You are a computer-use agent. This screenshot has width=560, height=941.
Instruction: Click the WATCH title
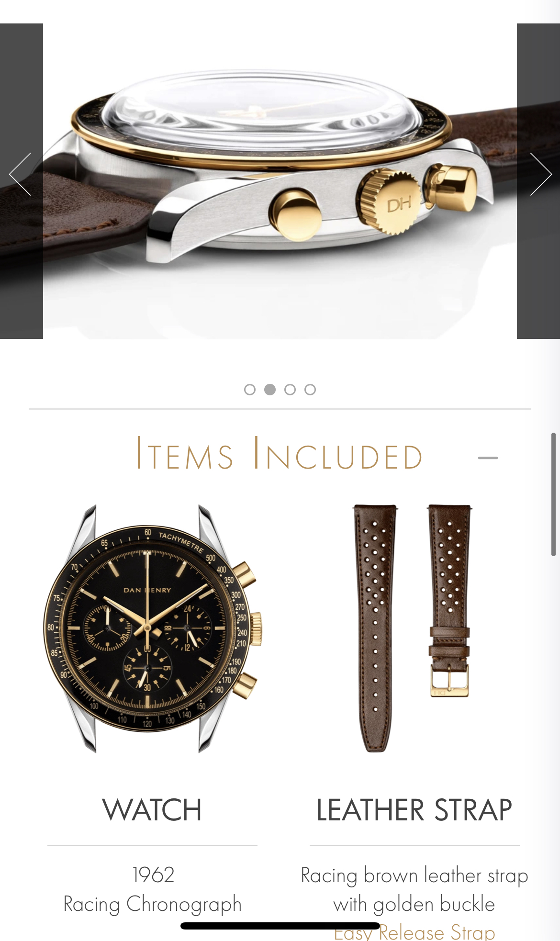152,810
